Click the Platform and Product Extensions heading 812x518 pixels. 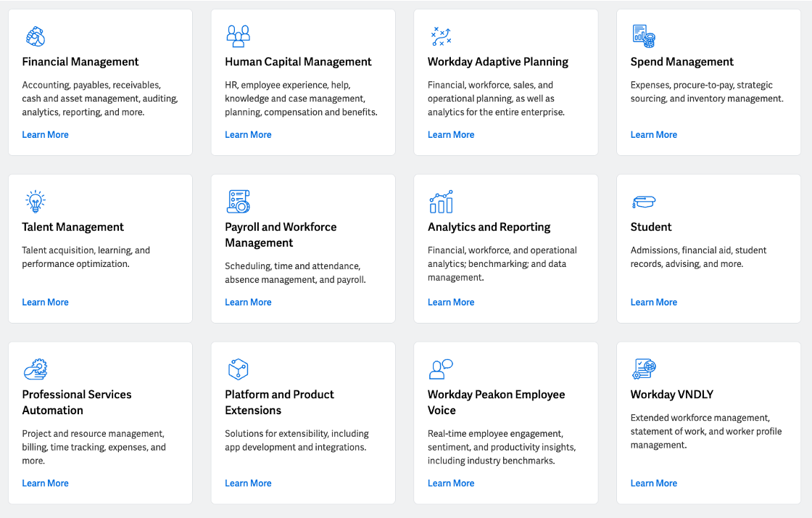(279, 402)
